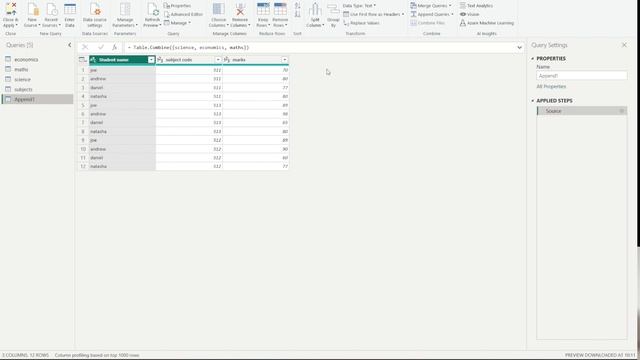Image resolution: width=640 pixels, height=360 pixels.
Task: Open the Recent Sources list
Action: (x=51, y=14)
